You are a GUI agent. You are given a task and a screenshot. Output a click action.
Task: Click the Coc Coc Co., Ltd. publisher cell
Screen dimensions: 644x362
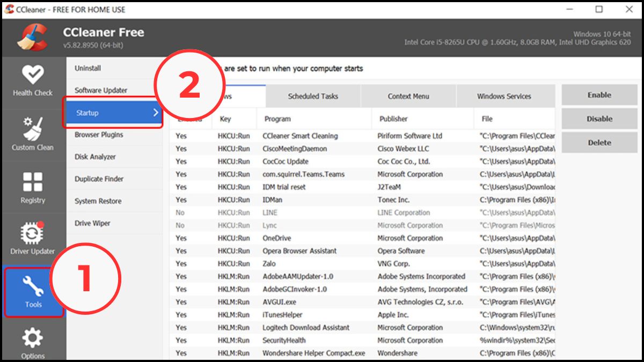404,161
